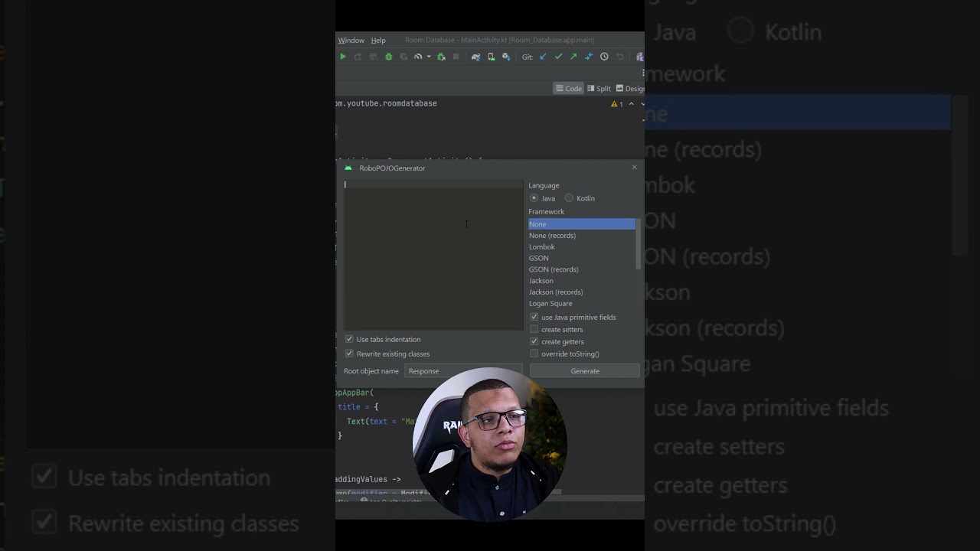Click Git push green arrow
Image resolution: width=980 pixels, height=551 pixels.
[x=573, y=57]
